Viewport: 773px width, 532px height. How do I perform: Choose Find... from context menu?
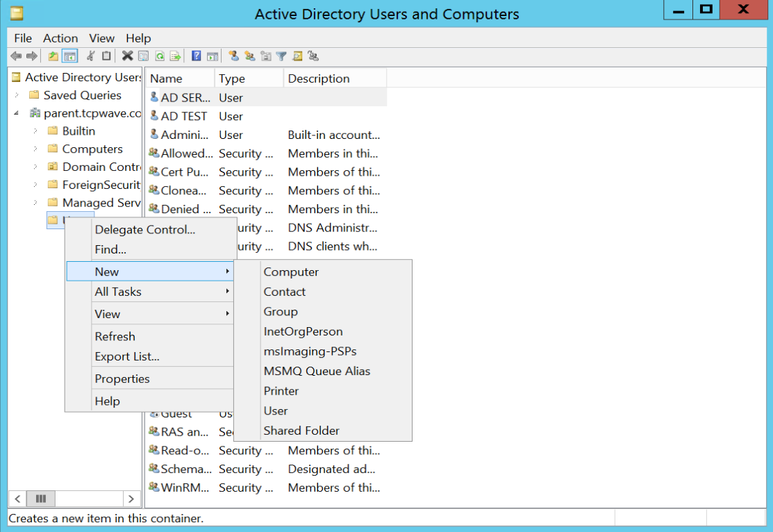tap(149, 249)
